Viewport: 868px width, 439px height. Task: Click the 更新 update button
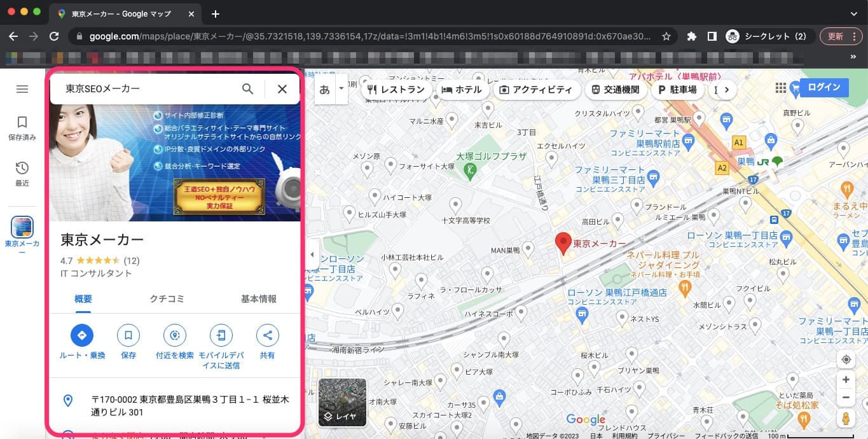[841, 36]
